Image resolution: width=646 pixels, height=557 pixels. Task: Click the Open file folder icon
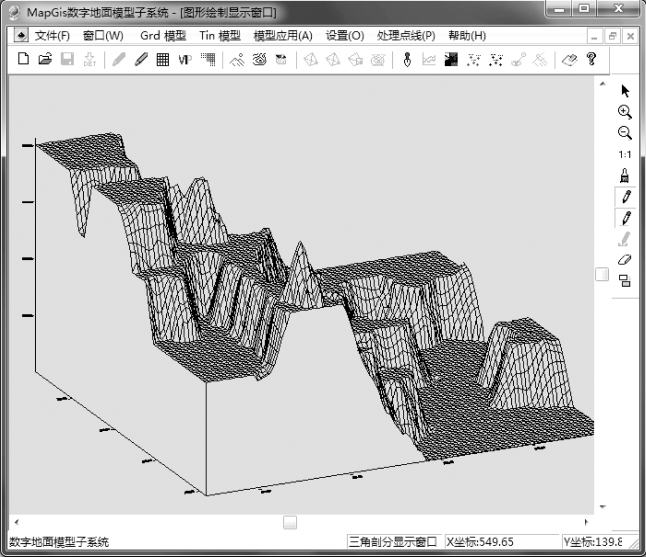click(45, 60)
